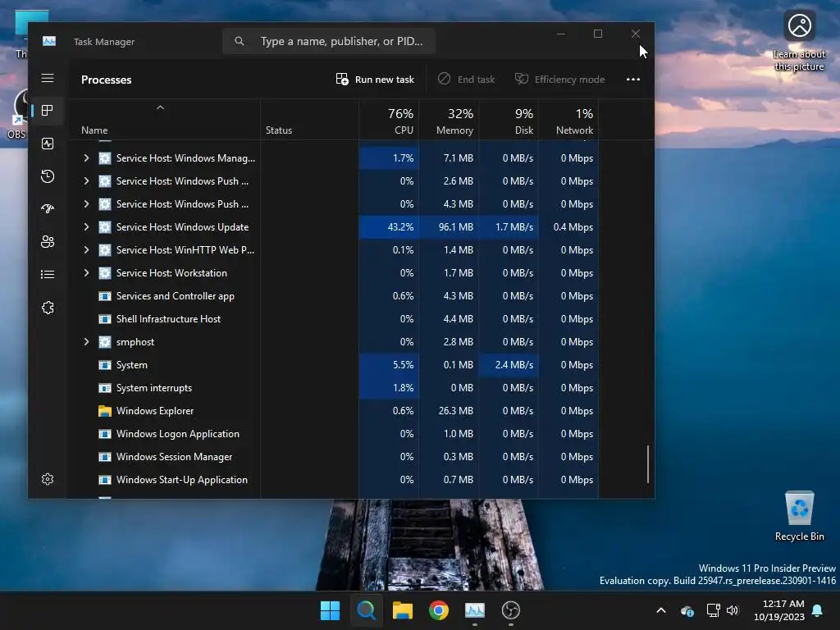The width and height of the screenshot is (840, 630).
Task: Select Windows Start-Up Application row
Action: [x=333, y=480]
